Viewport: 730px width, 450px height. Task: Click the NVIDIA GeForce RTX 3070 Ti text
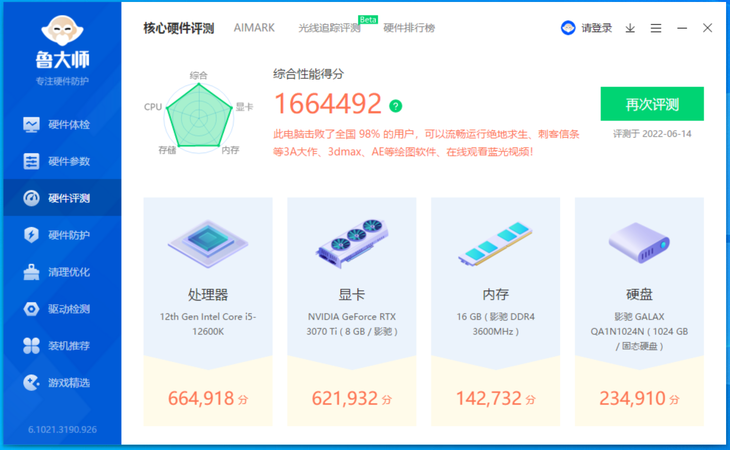[352, 324]
